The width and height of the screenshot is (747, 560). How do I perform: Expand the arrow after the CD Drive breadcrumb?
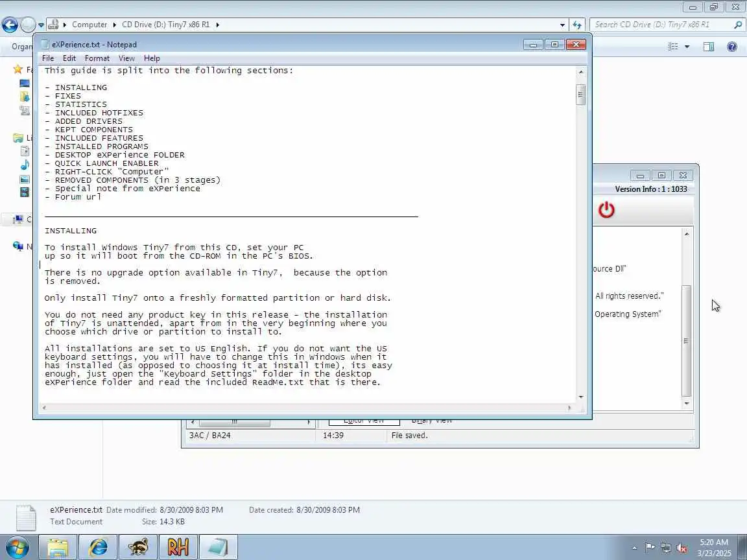(x=217, y=25)
